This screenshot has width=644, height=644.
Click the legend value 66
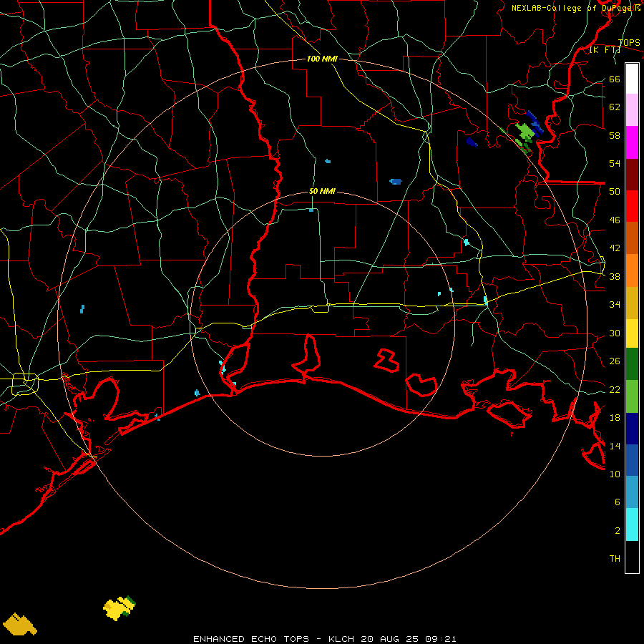(x=615, y=79)
